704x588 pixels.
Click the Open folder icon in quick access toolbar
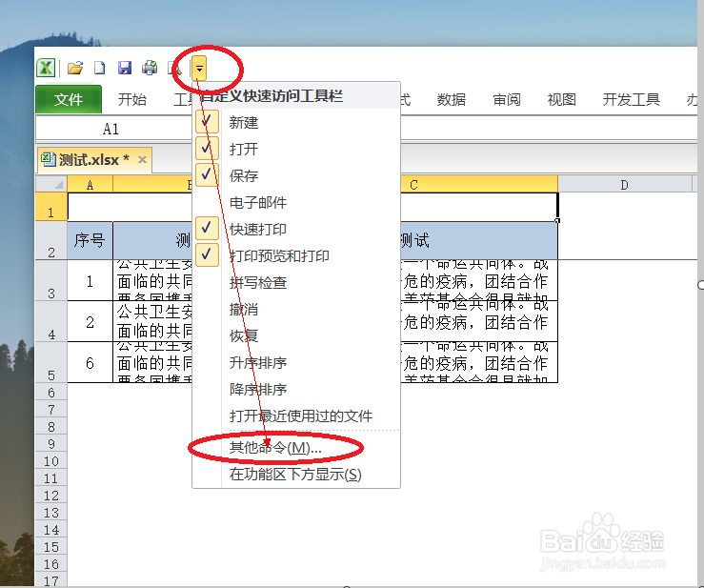[75, 68]
